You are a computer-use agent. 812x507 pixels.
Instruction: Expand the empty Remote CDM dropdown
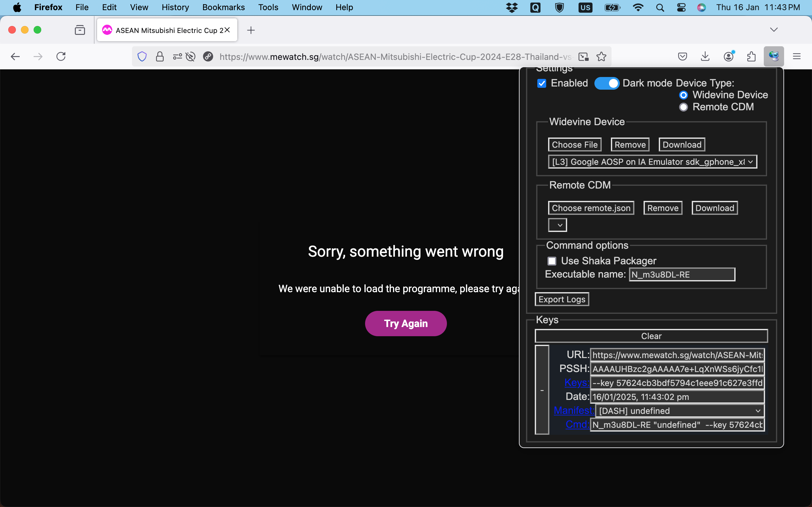[557, 225]
